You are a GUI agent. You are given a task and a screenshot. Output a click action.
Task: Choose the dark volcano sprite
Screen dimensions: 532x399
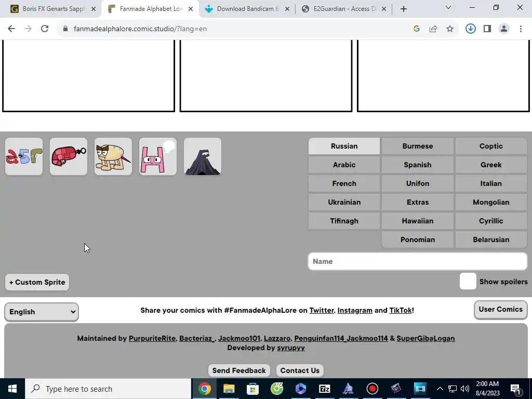tap(203, 156)
